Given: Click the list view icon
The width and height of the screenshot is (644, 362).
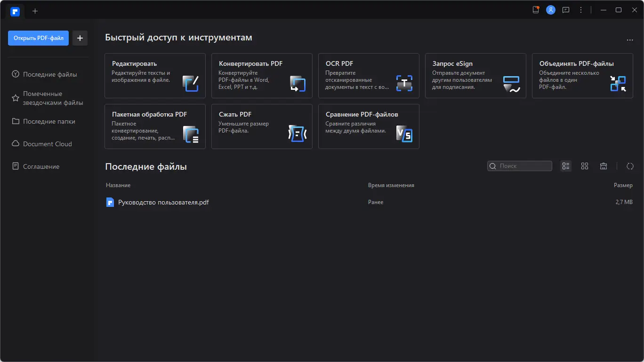Looking at the screenshot, I should (566, 166).
